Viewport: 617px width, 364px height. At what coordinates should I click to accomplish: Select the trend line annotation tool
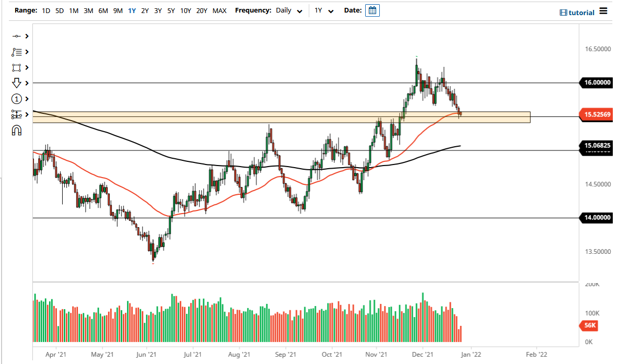pos(17,52)
